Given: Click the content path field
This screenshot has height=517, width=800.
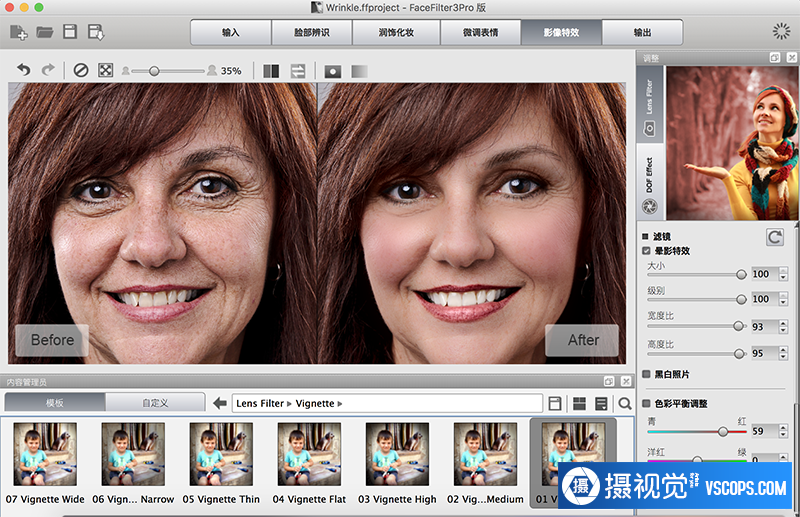Looking at the screenshot, I should [x=387, y=403].
